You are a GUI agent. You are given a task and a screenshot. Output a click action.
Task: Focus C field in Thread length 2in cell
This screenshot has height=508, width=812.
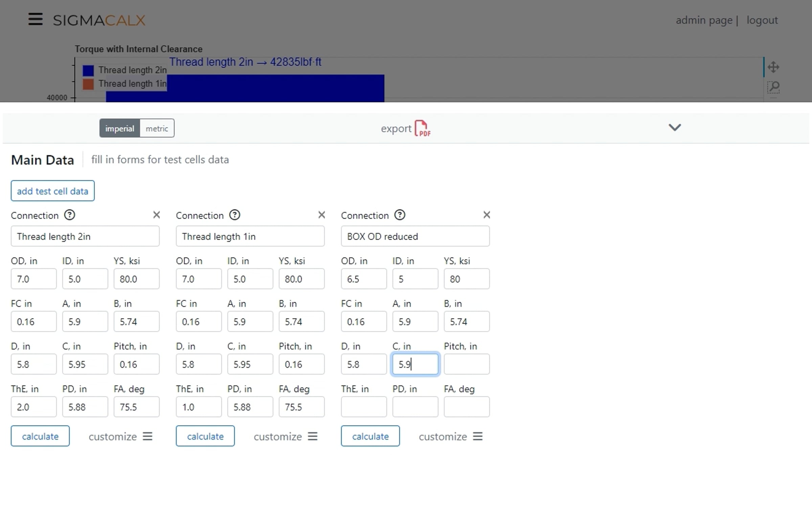click(x=85, y=364)
